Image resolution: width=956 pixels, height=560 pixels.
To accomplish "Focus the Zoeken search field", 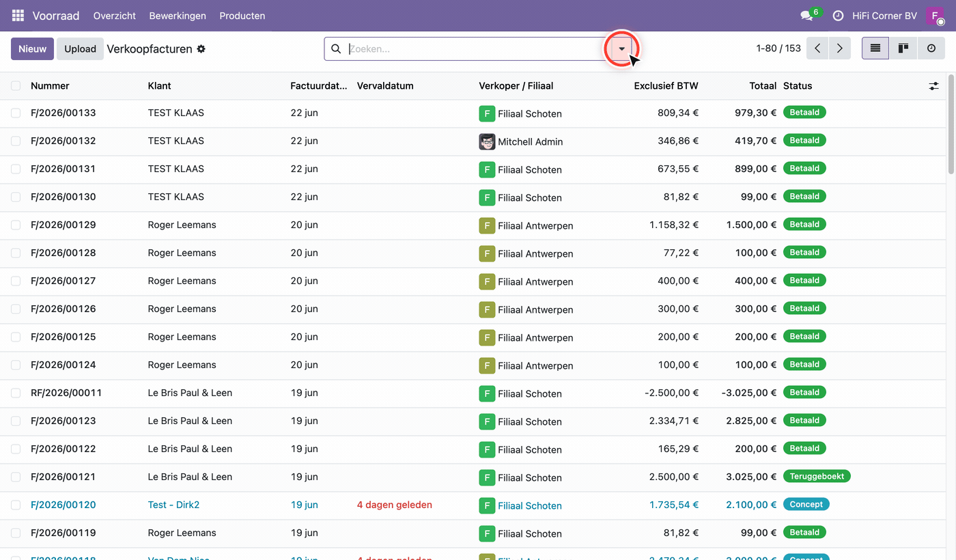I will click(478, 49).
